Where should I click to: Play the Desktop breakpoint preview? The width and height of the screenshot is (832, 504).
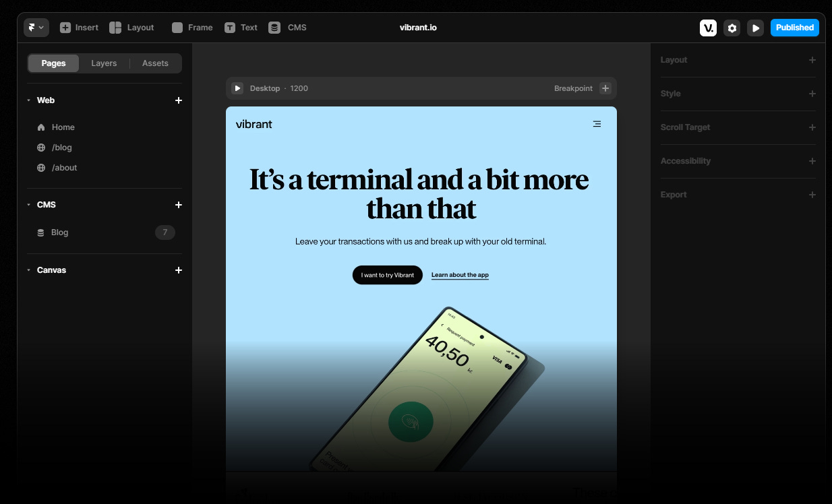(x=237, y=88)
